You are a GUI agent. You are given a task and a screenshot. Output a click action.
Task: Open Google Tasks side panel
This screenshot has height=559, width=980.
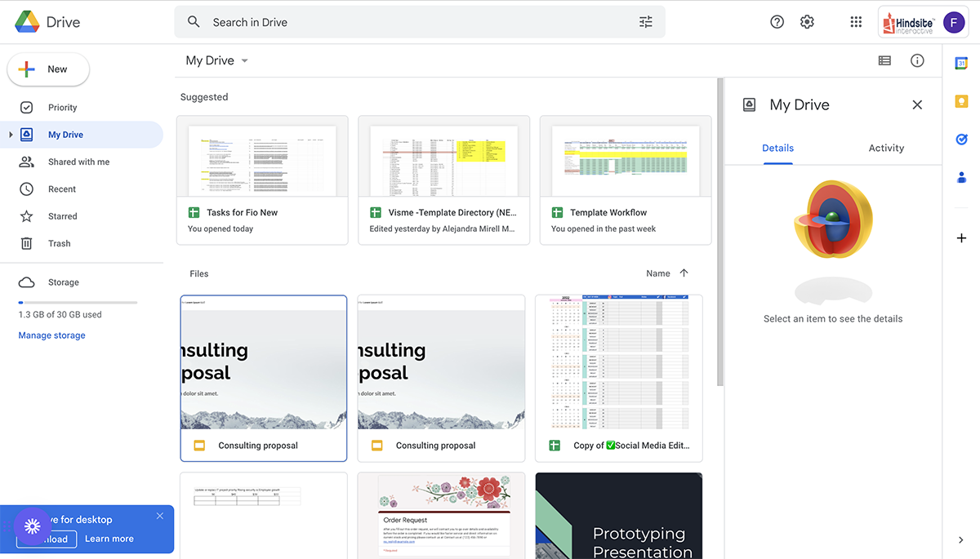coord(961,140)
